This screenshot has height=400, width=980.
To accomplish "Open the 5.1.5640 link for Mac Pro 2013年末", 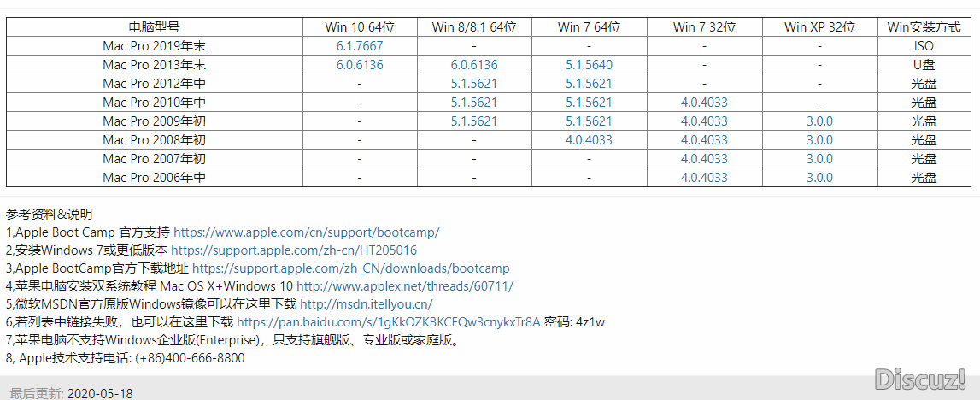I will tap(589, 65).
